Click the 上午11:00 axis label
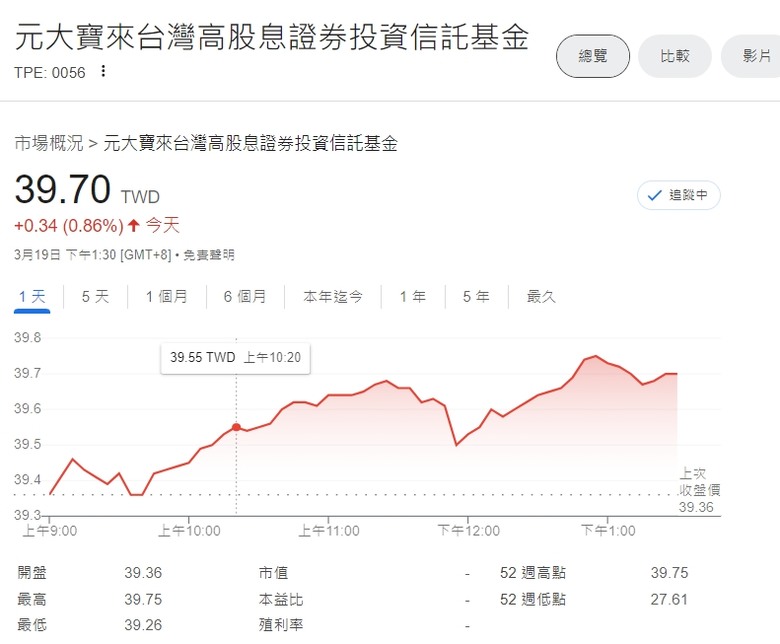The image size is (780, 644). tap(328, 531)
